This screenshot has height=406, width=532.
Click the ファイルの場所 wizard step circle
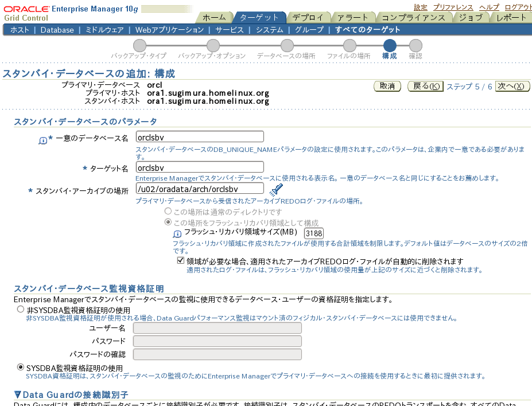pyautogui.click(x=350, y=45)
